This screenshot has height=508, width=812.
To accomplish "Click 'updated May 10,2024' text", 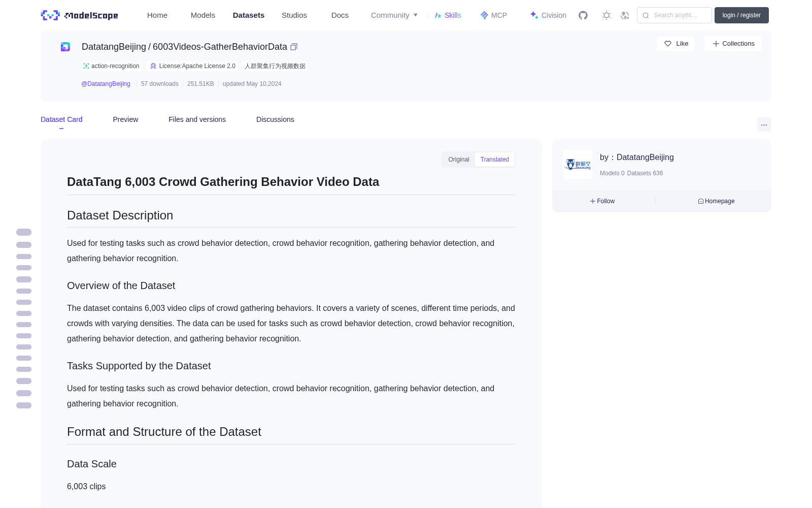I will [x=252, y=84].
